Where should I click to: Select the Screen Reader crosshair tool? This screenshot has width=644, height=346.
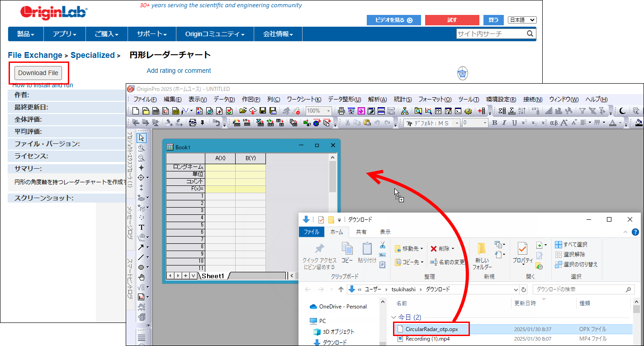pyautogui.click(x=141, y=167)
